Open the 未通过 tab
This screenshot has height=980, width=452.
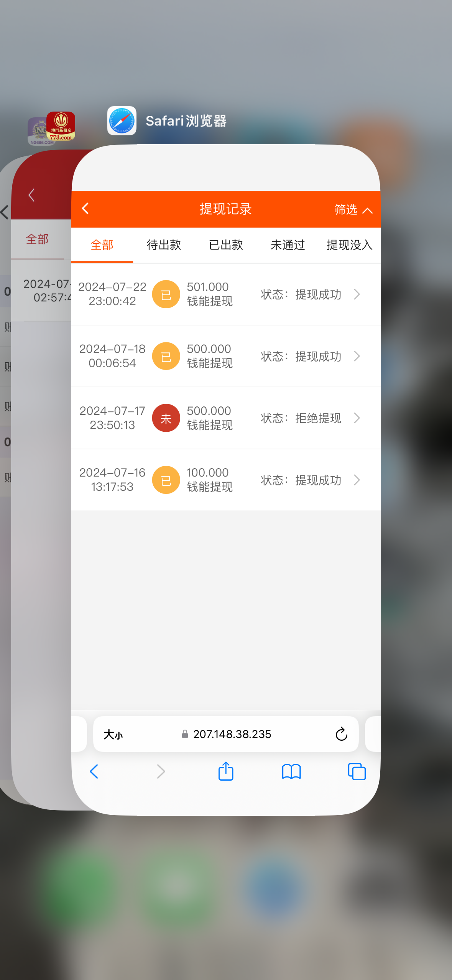tap(288, 245)
